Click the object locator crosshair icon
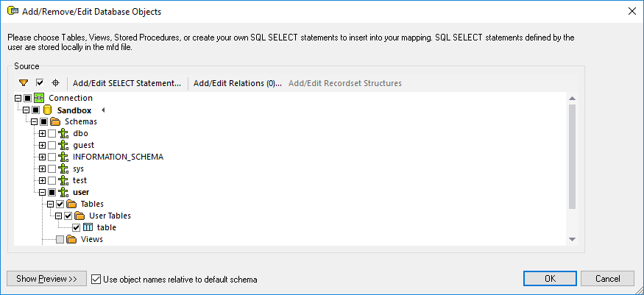 55,83
